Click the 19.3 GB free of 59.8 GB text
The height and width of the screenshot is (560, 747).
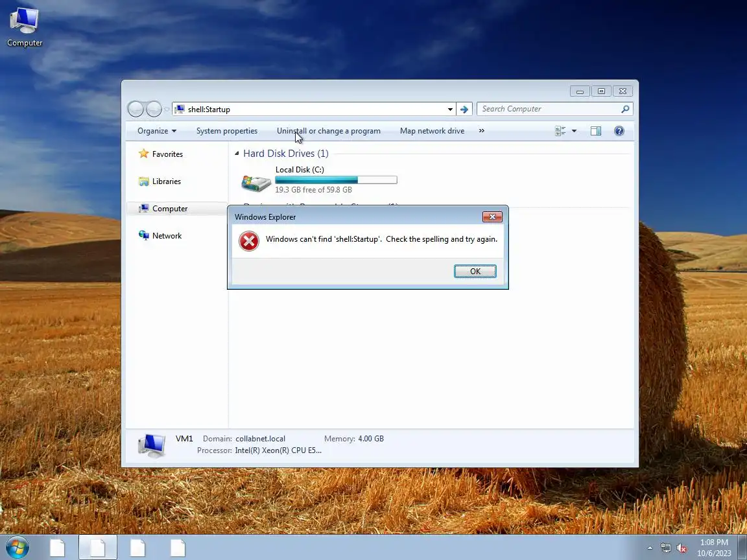313,189
